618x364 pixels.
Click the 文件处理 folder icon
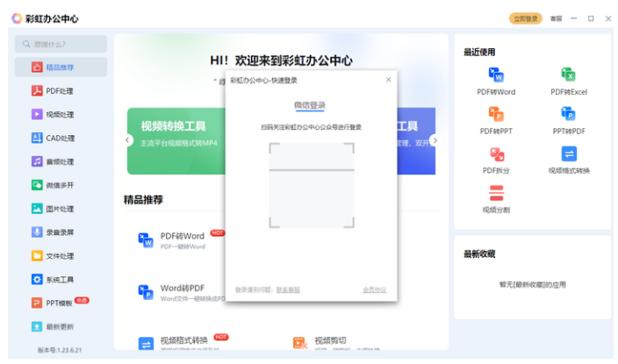click(37, 256)
